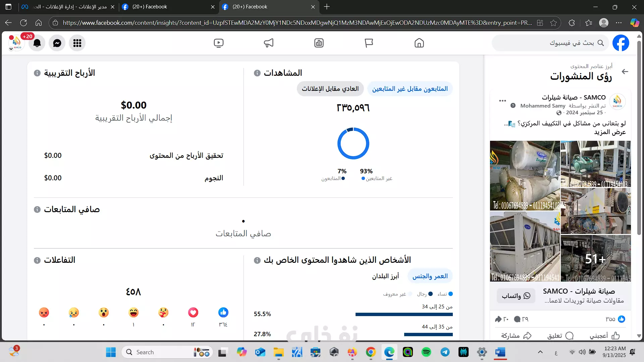Click عرض المزيد to expand post text
This screenshot has width=644, height=362.
(x=610, y=132)
